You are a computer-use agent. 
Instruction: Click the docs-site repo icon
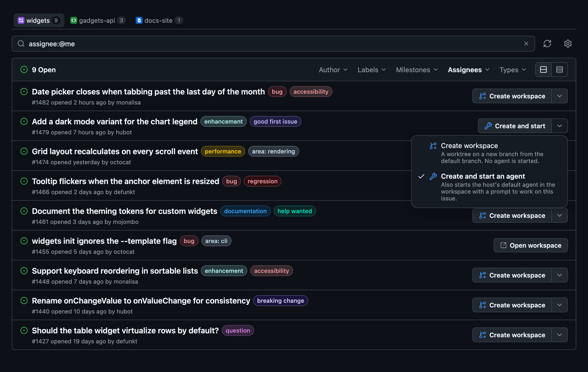[139, 20]
